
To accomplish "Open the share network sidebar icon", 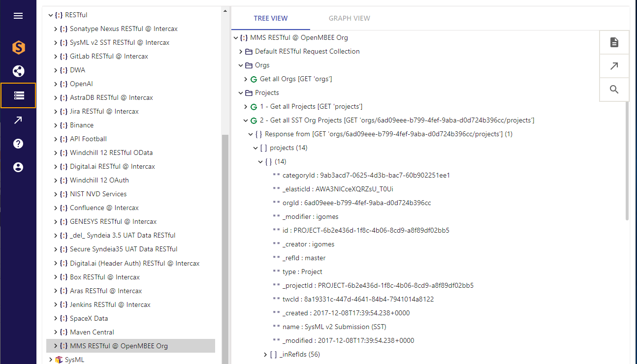I will coord(18,71).
